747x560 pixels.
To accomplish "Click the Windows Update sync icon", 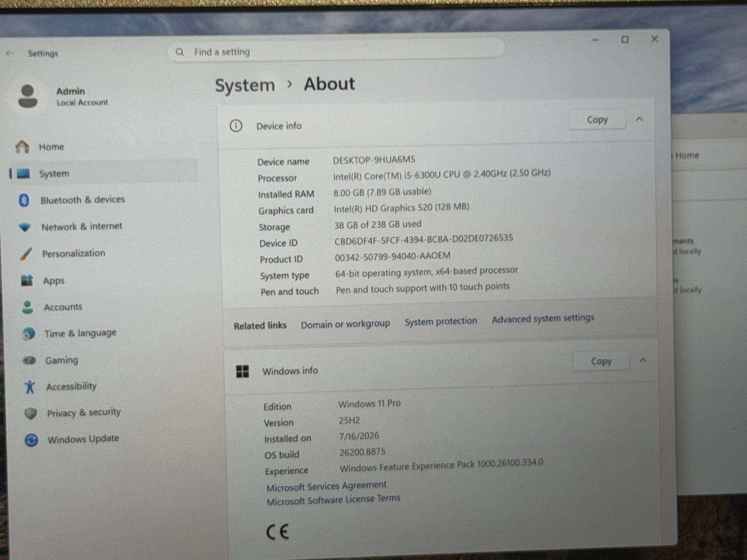I will click(31, 440).
